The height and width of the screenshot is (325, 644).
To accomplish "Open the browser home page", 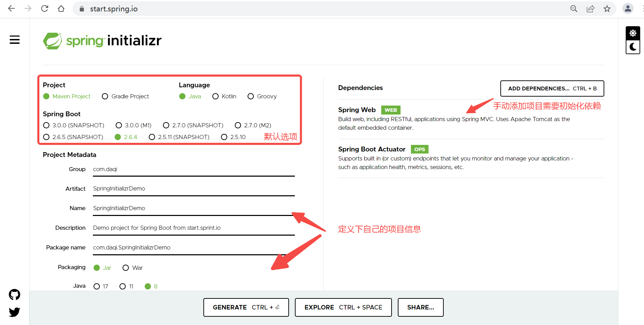I will 61,9.
